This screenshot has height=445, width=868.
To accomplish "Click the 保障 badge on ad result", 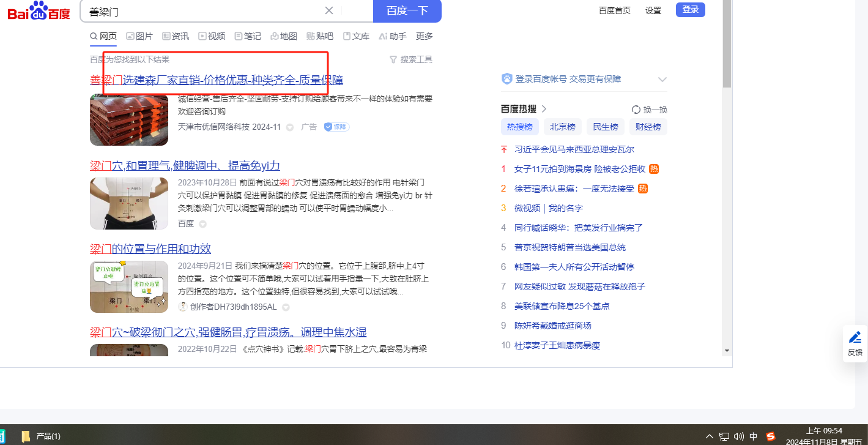I will [x=336, y=127].
